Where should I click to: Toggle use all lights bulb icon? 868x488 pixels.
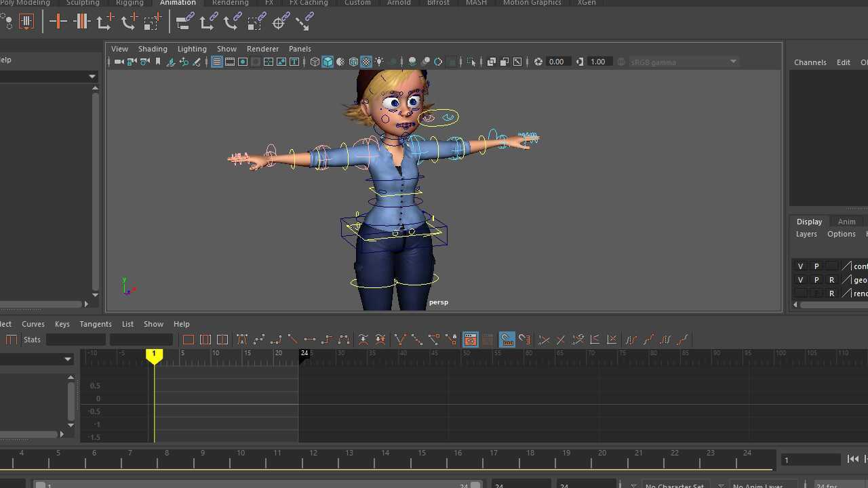tap(380, 62)
